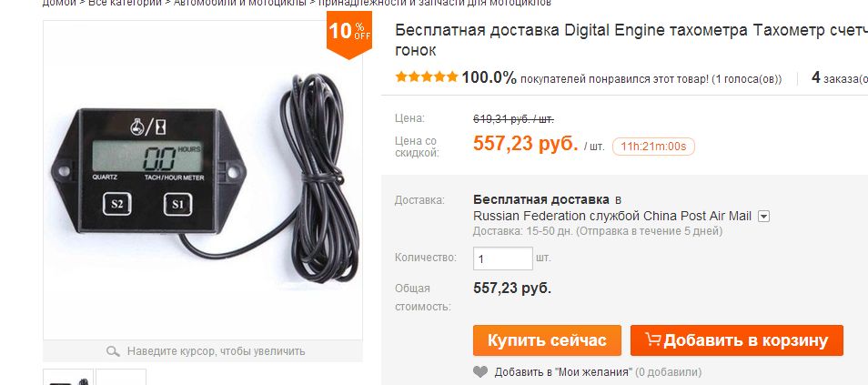Open the Добавить в "Мои желания" link
868x385 pixels.
pyautogui.click(x=563, y=372)
